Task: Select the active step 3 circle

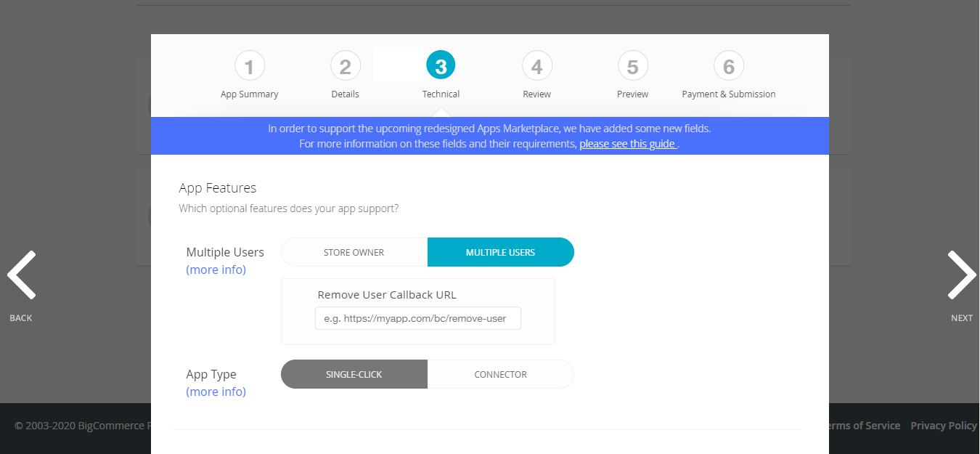Action: 441,66
